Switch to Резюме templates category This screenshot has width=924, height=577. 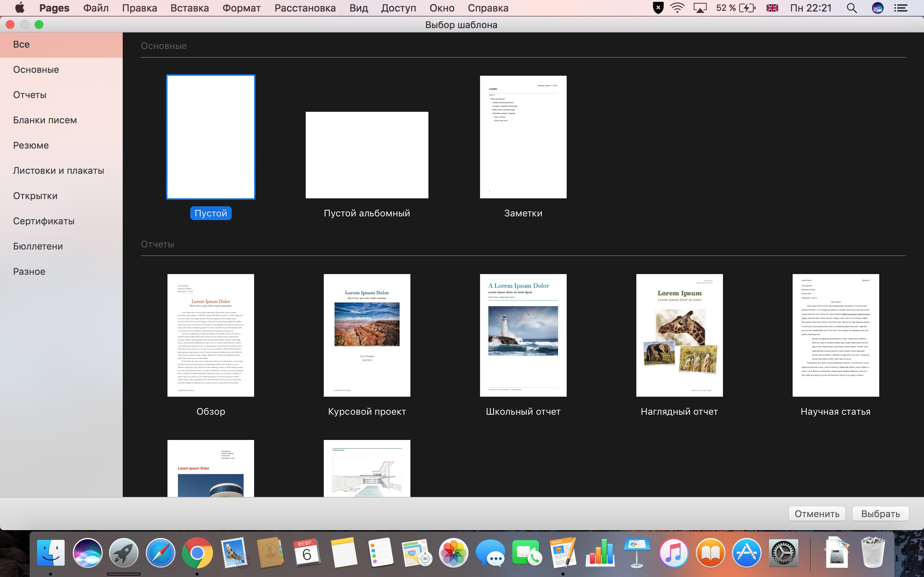[x=31, y=145]
